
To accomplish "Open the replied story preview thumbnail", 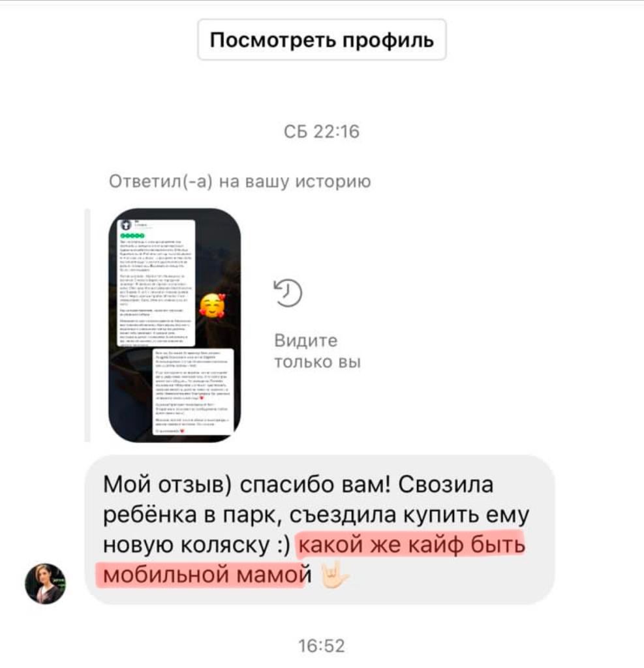I will pyautogui.click(x=175, y=325).
